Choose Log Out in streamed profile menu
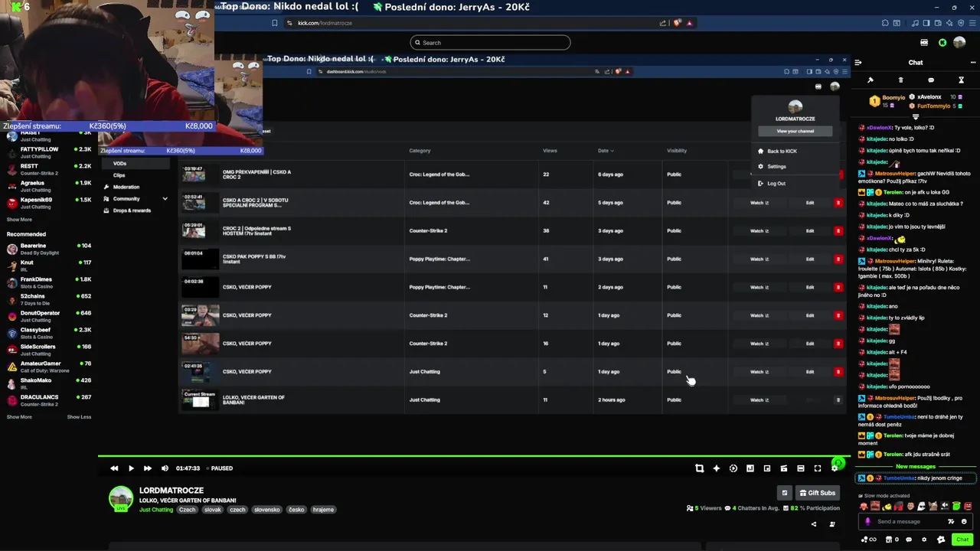Viewport: 980px width, 551px height. 776,183
